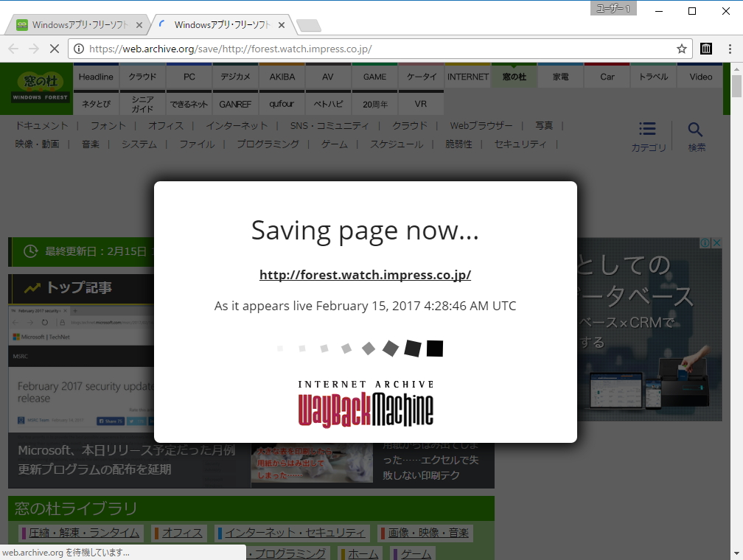Open 家電 site link
This screenshot has height=560, width=743.
tap(560, 77)
